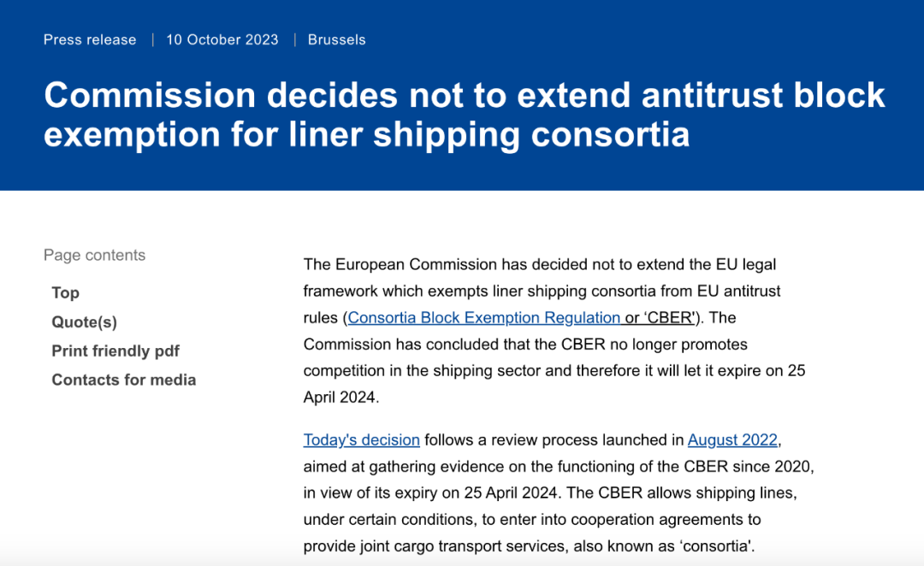The image size is (924, 566).
Task: Click the Page contents heading
Action: coord(94,255)
